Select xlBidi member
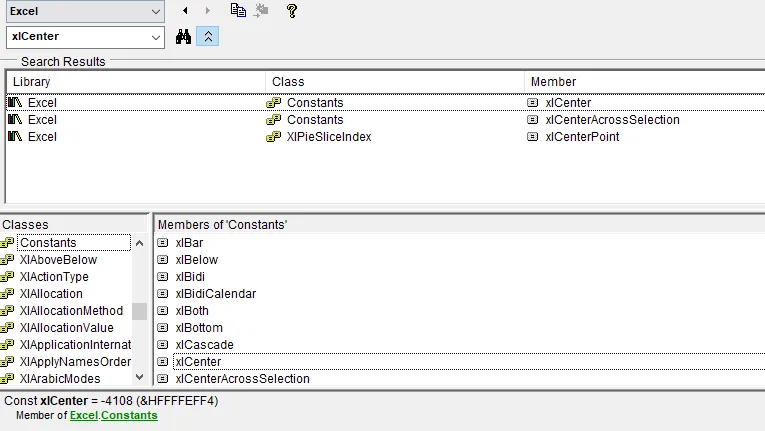765x431 pixels. [x=190, y=277]
